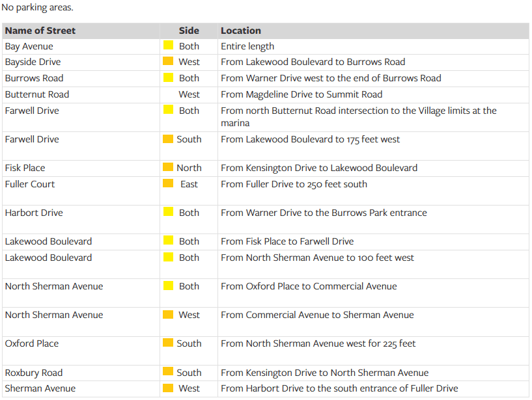Click the color square beside Bayside Drive West
This screenshot has width=532, height=400.
pos(168,61)
